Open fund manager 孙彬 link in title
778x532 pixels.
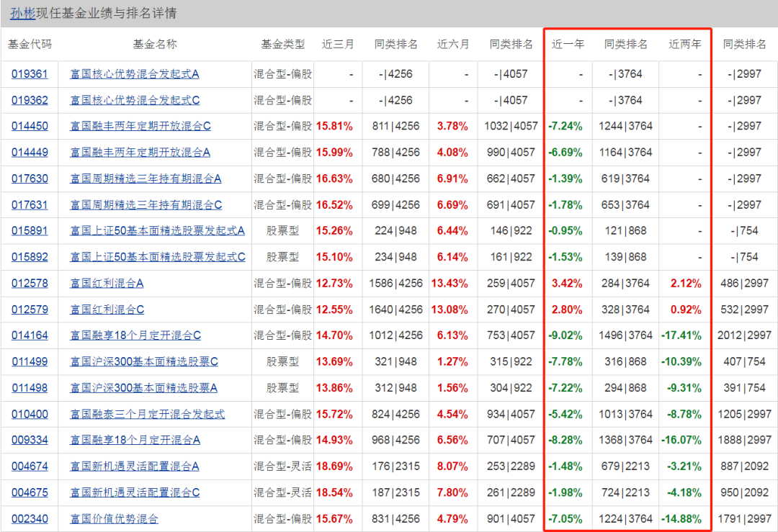point(23,13)
